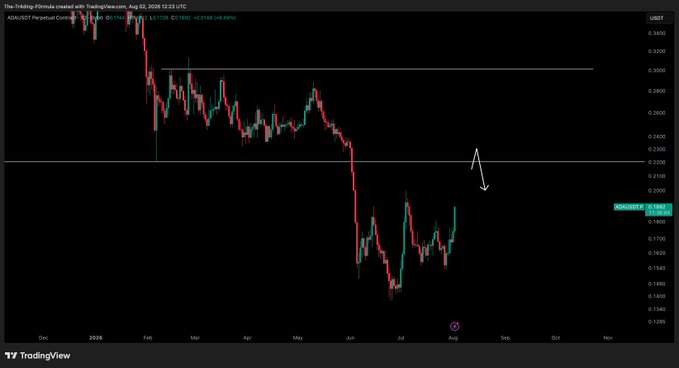Click the Mar label on the time axis

(195, 338)
